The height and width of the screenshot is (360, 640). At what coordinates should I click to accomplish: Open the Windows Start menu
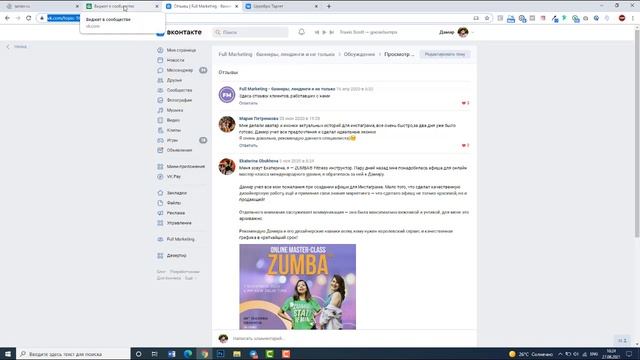point(8,354)
